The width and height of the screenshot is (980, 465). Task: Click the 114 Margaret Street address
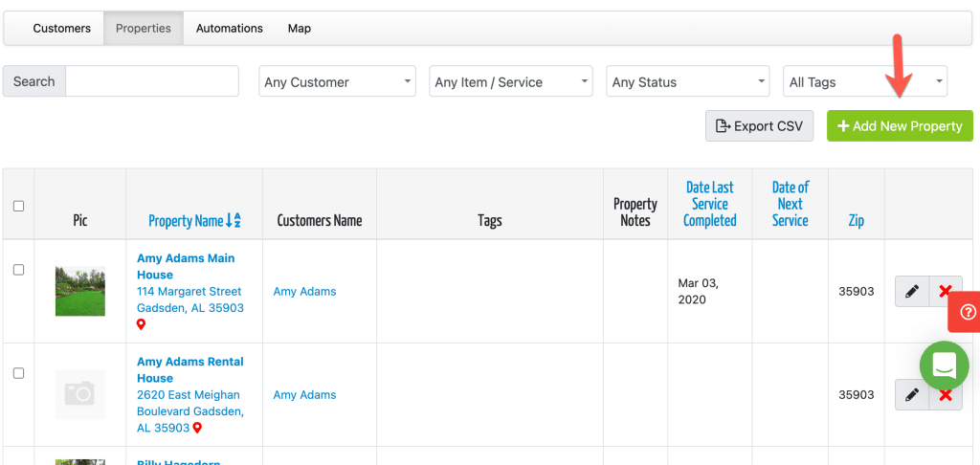click(190, 299)
